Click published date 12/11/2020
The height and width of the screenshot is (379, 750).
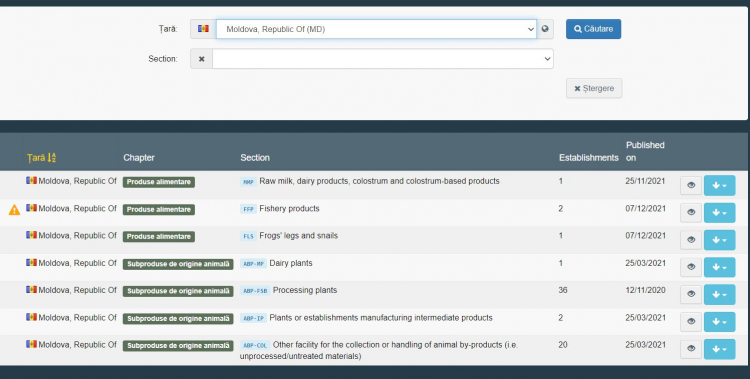click(645, 290)
